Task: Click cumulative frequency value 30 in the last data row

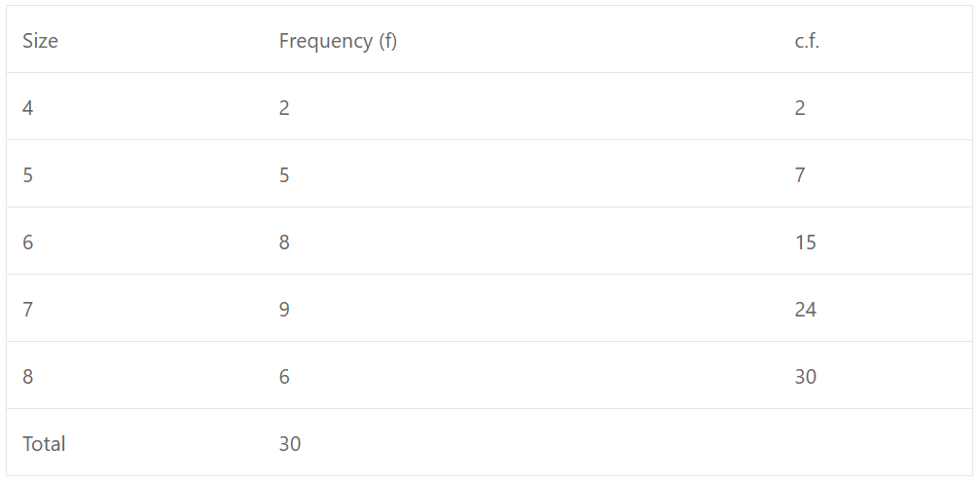Action: (x=806, y=376)
